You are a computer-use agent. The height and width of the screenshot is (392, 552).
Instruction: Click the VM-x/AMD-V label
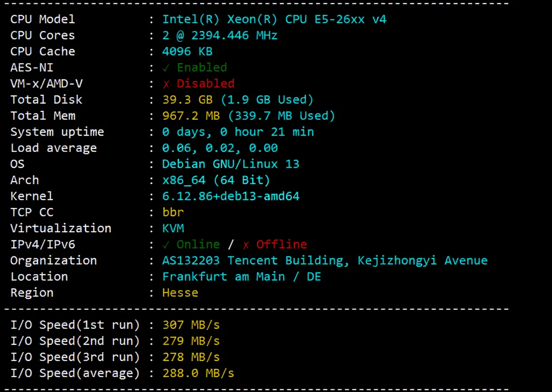pos(46,83)
